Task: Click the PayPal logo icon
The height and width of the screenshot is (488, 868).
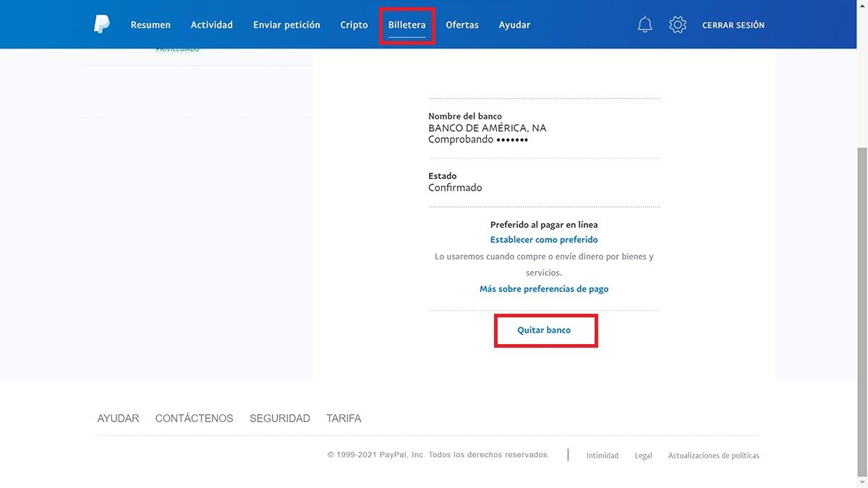Action: pyautogui.click(x=101, y=25)
